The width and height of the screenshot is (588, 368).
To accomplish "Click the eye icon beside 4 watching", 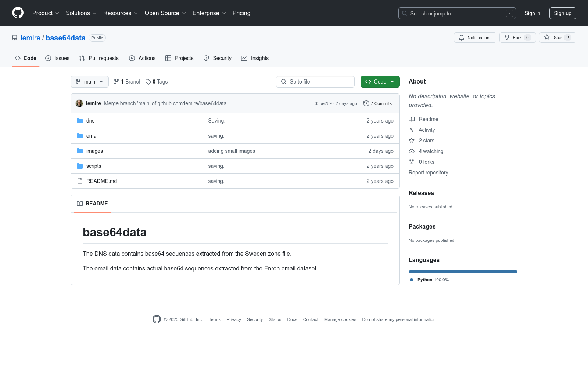I will (x=412, y=151).
